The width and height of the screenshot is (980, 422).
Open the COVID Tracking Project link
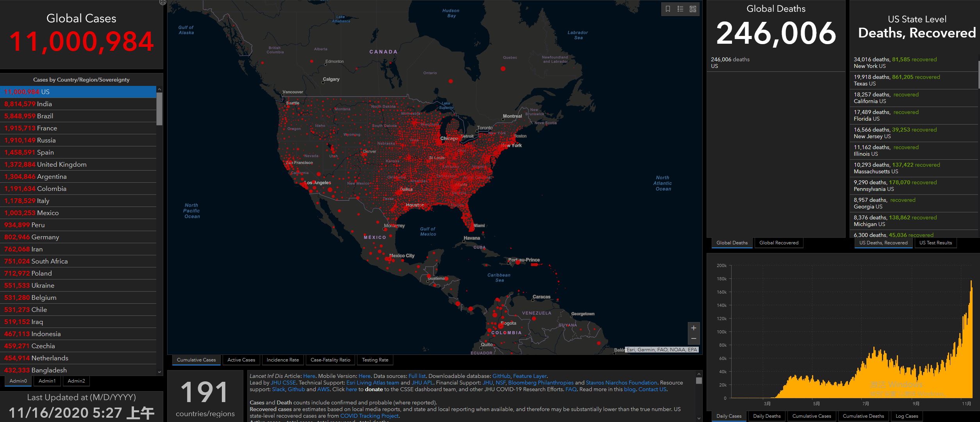pyautogui.click(x=369, y=416)
